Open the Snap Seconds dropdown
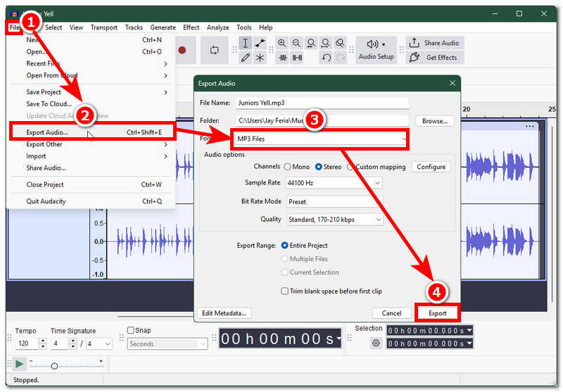This screenshot has width=563, height=392. point(167,344)
